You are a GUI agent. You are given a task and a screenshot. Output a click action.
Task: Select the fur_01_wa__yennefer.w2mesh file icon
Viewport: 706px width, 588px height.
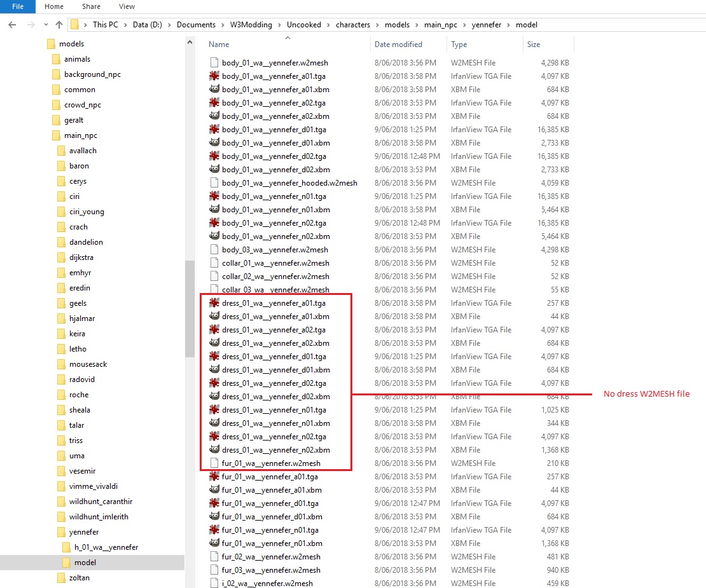pyautogui.click(x=214, y=463)
